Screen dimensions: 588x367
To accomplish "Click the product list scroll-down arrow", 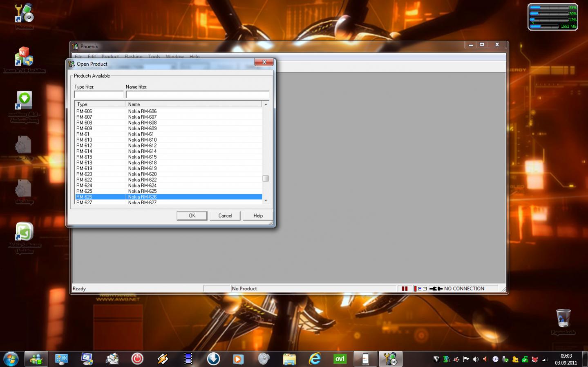I will coord(266,200).
